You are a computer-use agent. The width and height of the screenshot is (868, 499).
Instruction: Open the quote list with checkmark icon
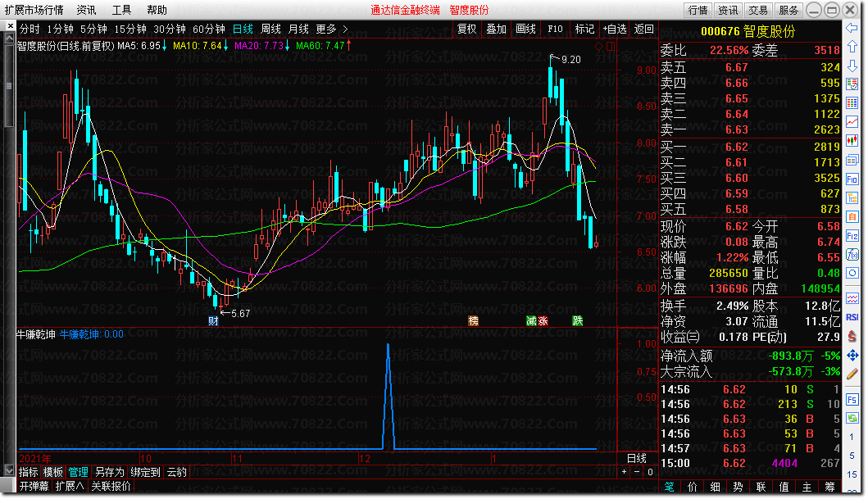[852, 84]
